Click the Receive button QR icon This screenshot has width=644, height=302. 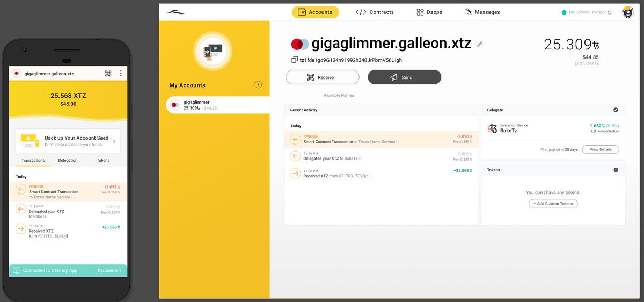coord(310,77)
